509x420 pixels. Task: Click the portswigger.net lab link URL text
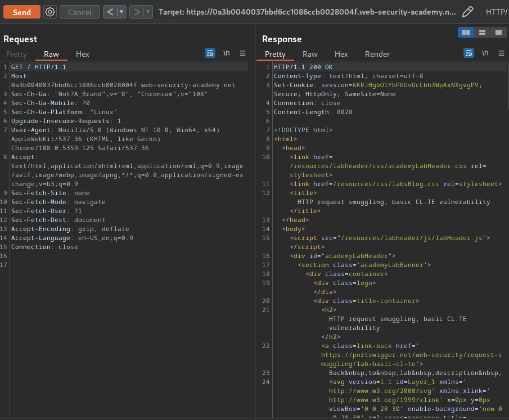pos(411,359)
